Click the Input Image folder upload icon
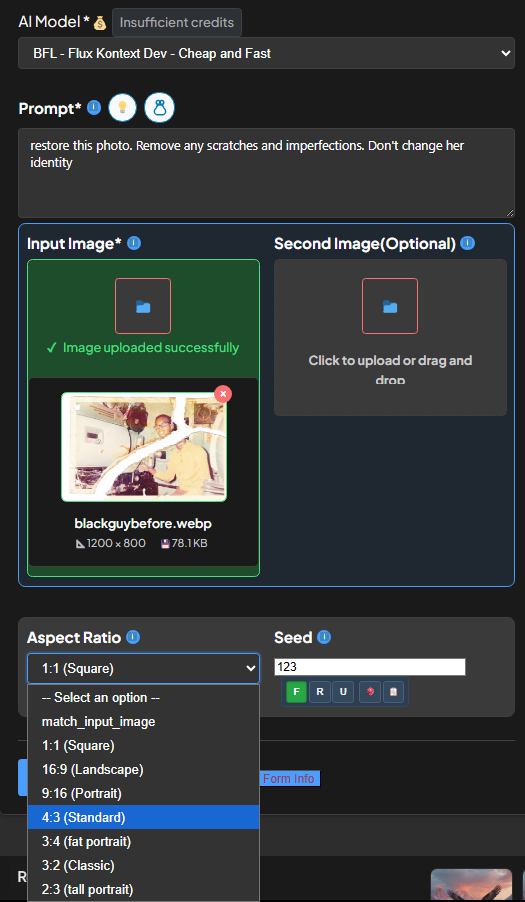This screenshot has height=902, width=525. pos(143,306)
